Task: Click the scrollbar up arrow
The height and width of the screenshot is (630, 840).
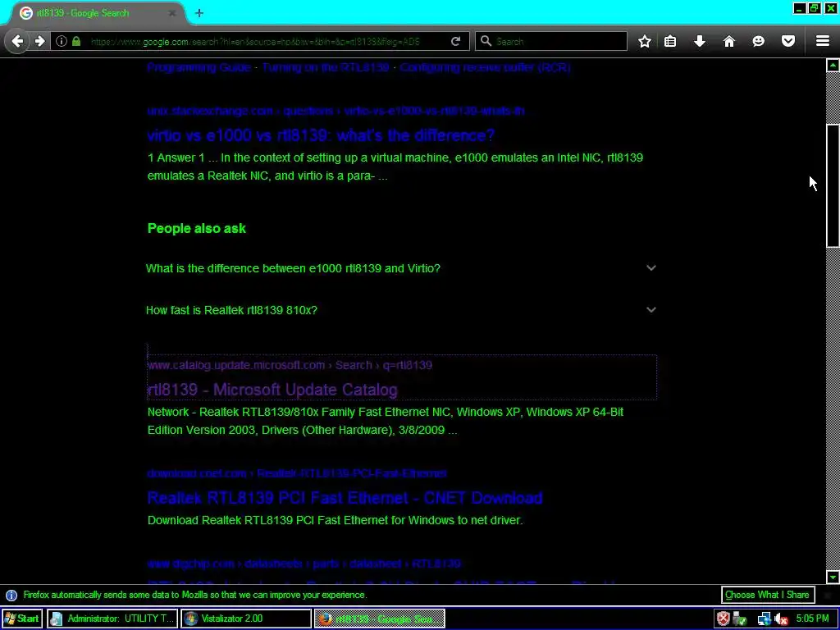Action: [833, 66]
